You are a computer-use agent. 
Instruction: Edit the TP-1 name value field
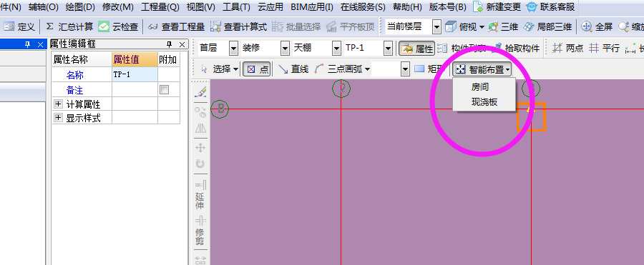click(135, 75)
